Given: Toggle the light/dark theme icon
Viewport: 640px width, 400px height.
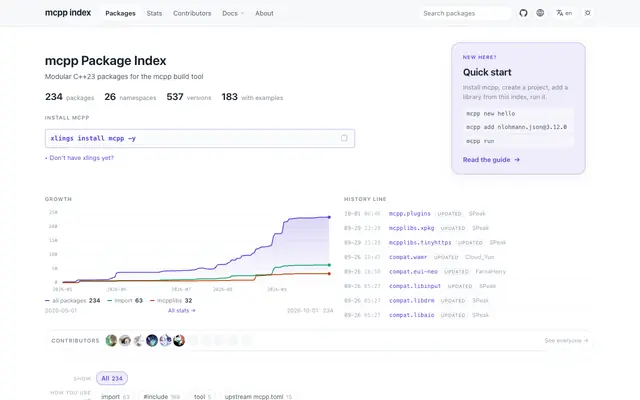Looking at the screenshot, I should pyautogui.click(x=587, y=13).
